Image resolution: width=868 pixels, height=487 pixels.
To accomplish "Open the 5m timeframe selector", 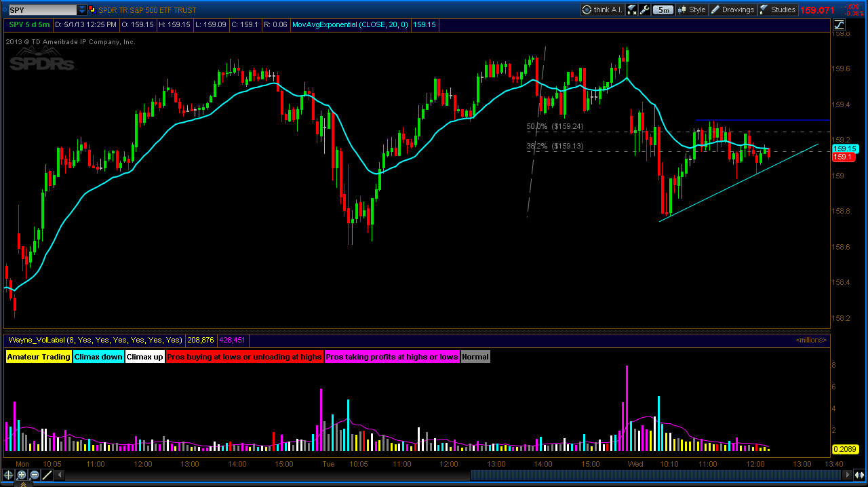I will point(663,9).
